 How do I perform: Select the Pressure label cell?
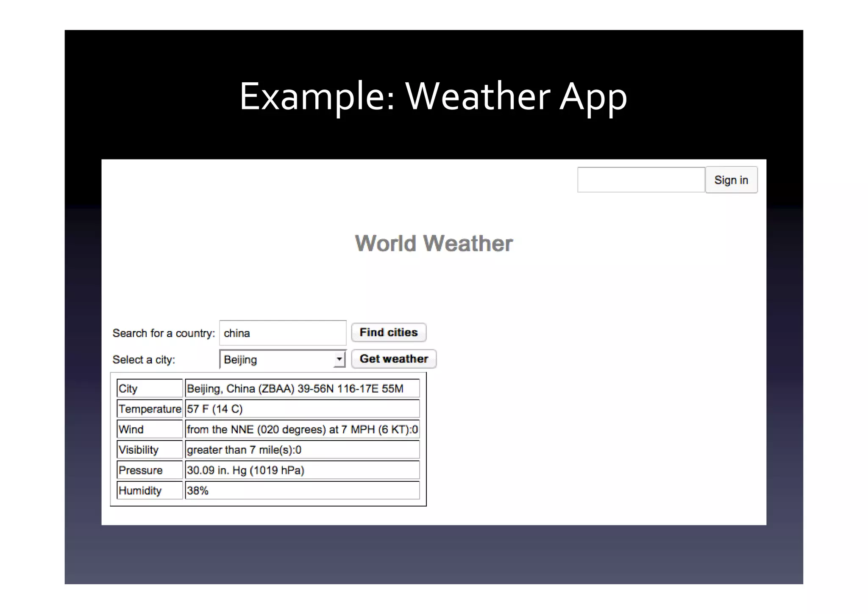click(150, 470)
